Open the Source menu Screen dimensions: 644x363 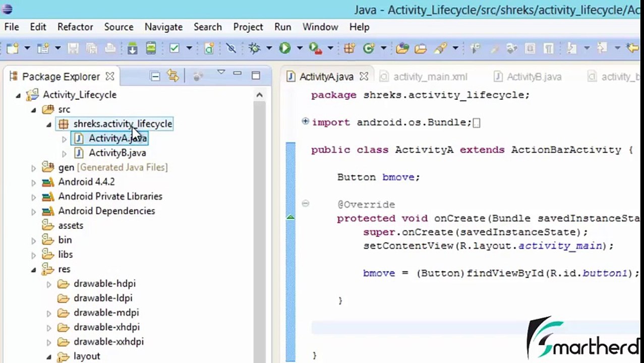point(119,27)
